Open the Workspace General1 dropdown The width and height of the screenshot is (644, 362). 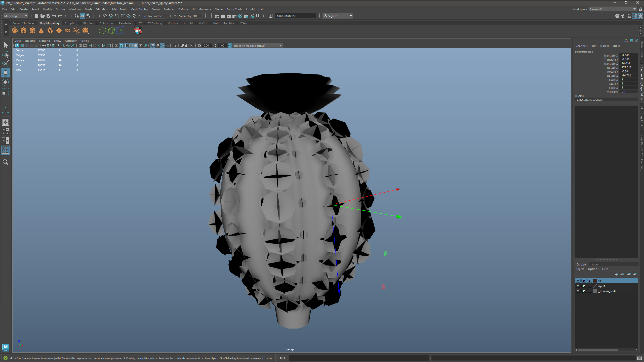[634, 9]
